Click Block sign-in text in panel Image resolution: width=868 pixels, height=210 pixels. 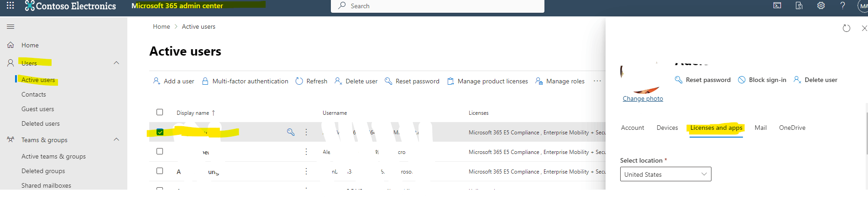(767, 80)
